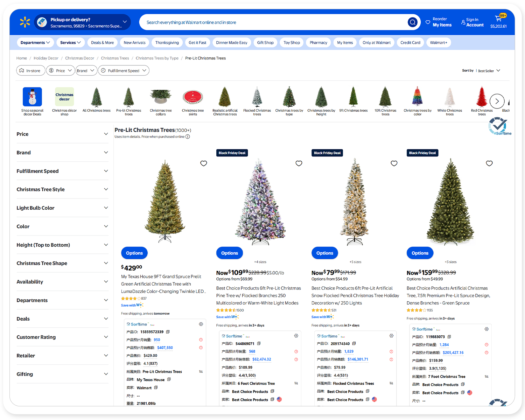This screenshot has width=525, height=420.
Task: Copy product ID 15859572339
Action: pos(168,332)
